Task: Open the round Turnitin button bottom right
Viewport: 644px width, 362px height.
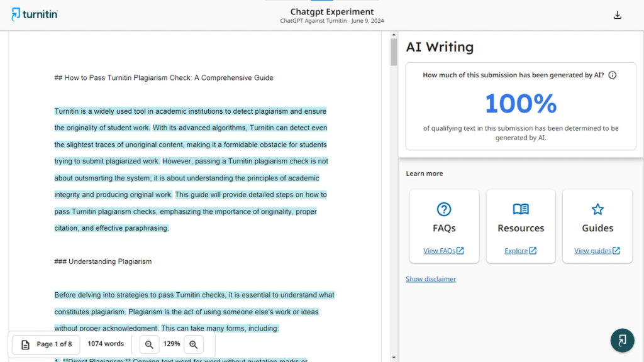Action: 623,340
